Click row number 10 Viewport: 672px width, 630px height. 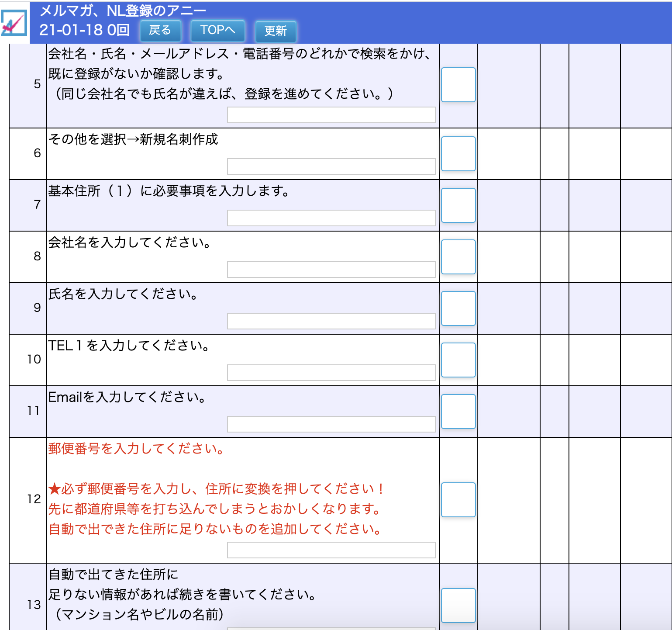(x=34, y=360)
